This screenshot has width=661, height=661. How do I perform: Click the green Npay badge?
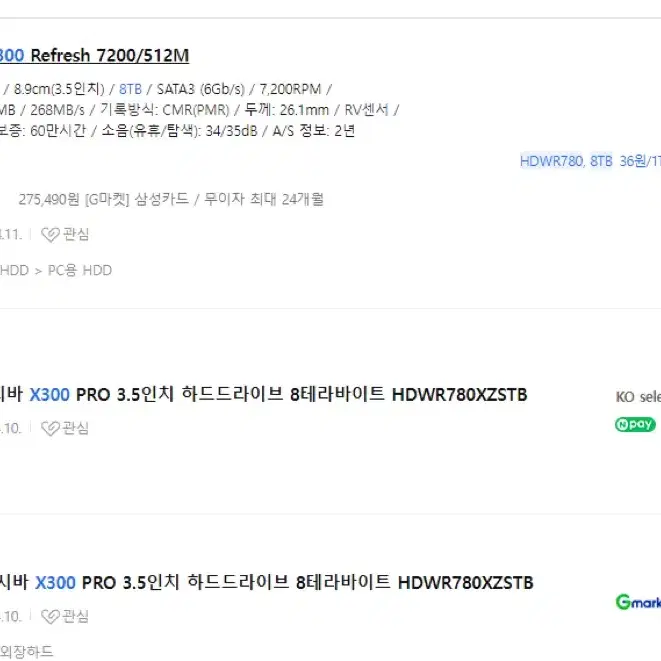pos(635,424)
